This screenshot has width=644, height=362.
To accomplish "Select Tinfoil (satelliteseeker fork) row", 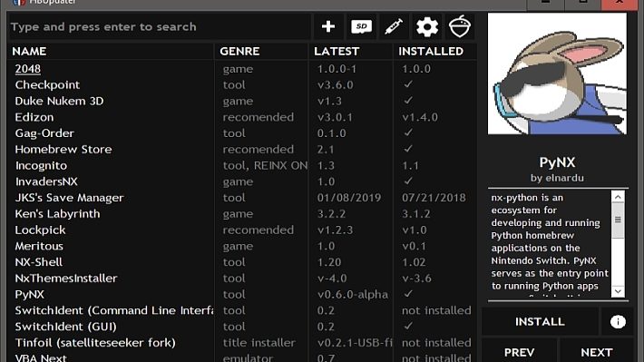I will (x=242, y=342).
